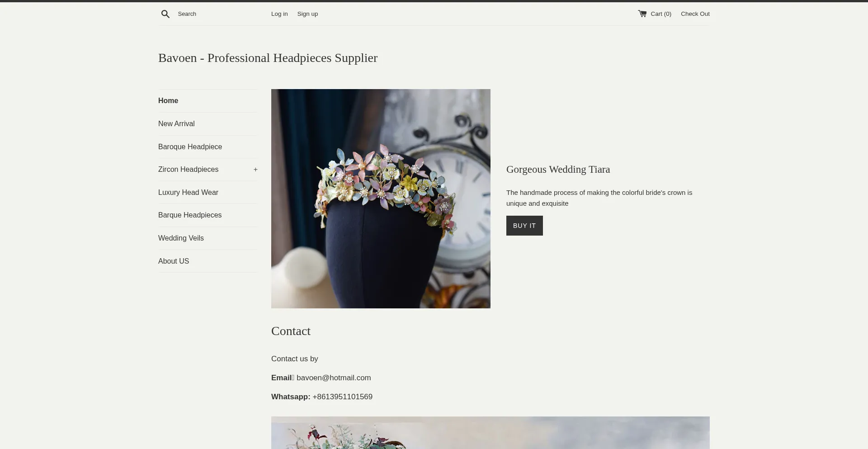
Task: Click the BUY IT button
Action: 524,225
